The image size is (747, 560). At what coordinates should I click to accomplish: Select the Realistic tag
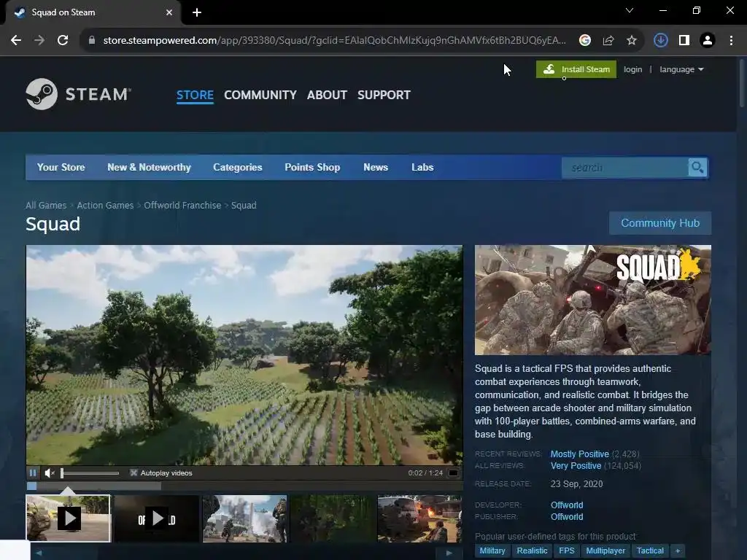pos(532,551)
